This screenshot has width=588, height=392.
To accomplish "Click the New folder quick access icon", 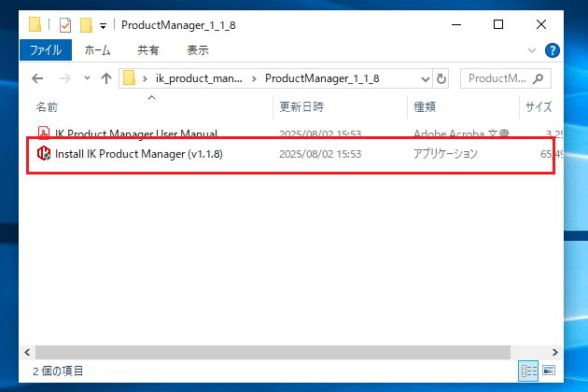I will [x=86, y=25].
